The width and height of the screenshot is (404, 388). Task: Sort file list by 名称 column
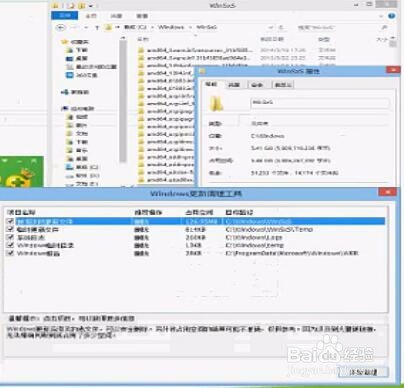pyautogui.click(x=143, y=39)
